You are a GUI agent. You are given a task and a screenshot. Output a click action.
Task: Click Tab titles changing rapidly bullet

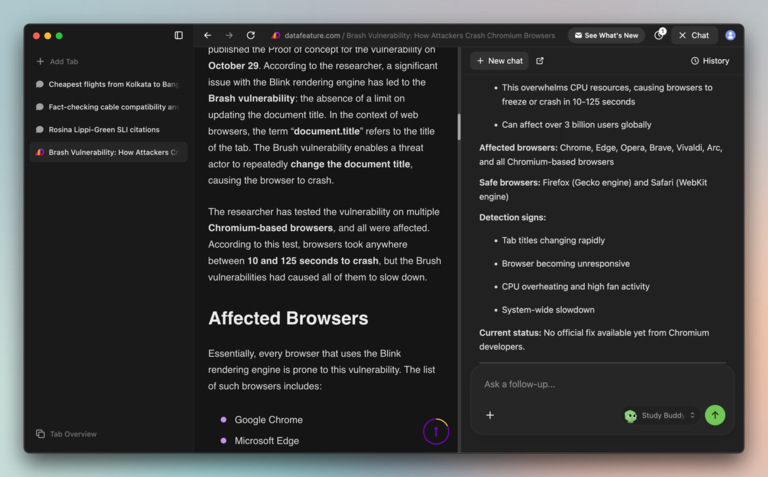click(553, 240)
